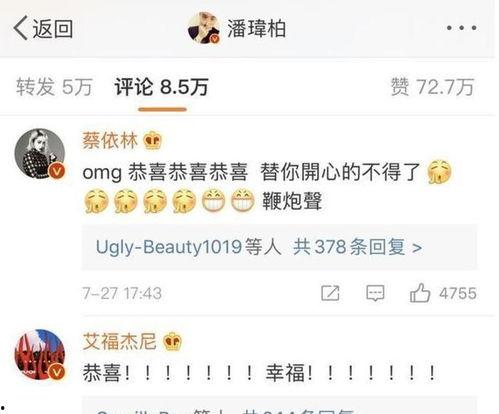
Task: Switch to the 转发 5万 tab
Action: pos(54,87)
